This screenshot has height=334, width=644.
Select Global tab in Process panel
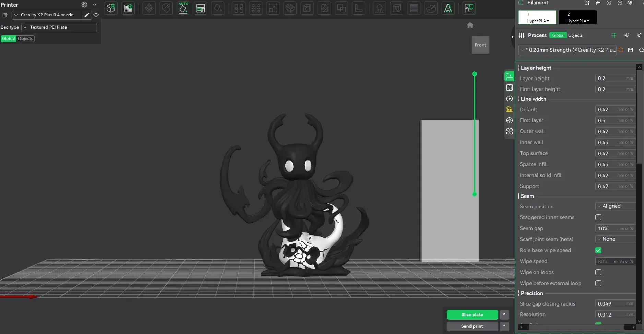[558, 35]
